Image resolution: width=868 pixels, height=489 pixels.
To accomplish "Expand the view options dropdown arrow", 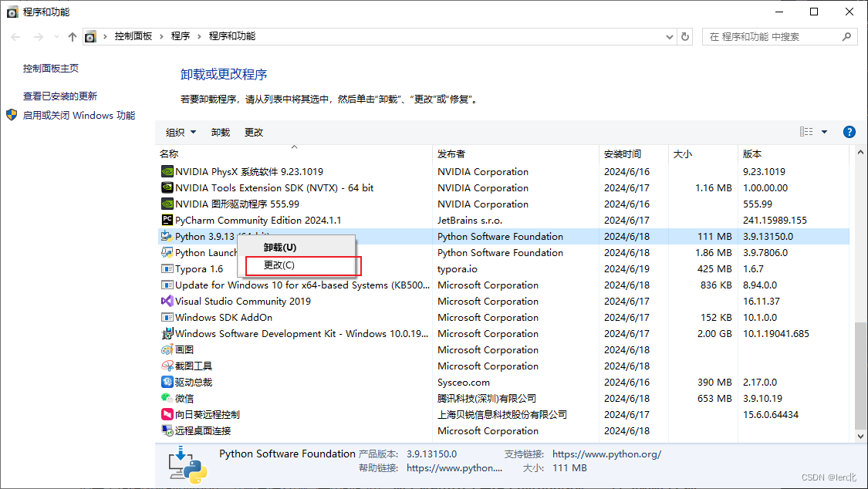I will click(824, 132).
